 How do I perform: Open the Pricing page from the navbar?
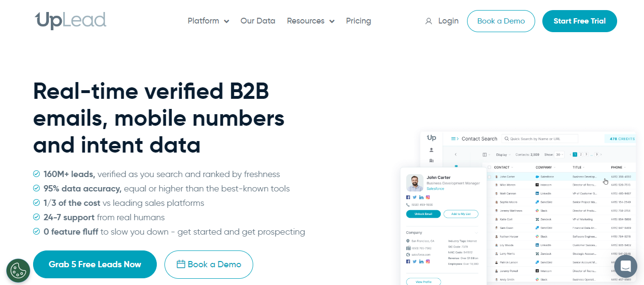pos(358,21)
